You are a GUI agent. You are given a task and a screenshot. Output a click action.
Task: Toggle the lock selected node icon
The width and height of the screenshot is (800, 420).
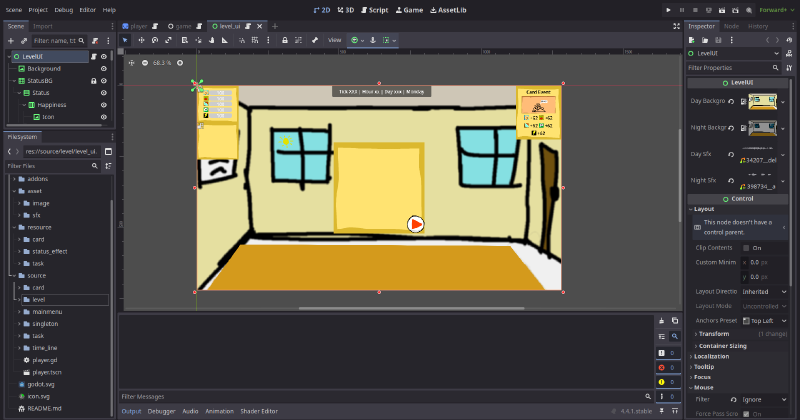pyautogui.click(x=285, y=40)
